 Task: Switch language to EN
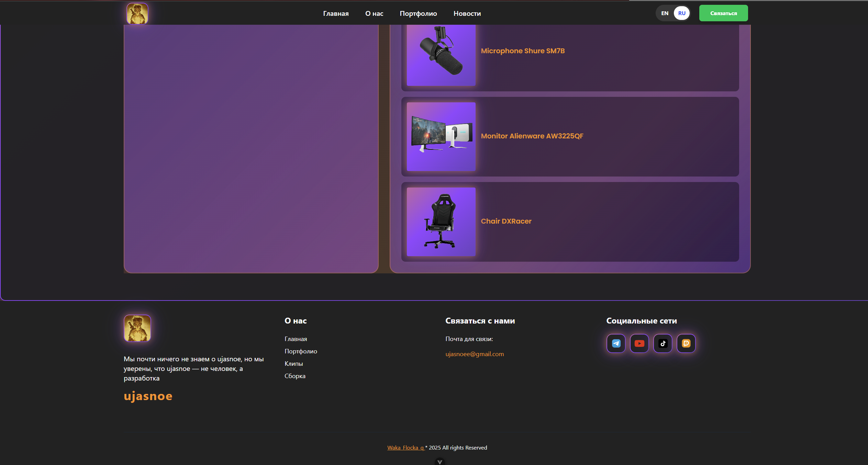[665, 13]
